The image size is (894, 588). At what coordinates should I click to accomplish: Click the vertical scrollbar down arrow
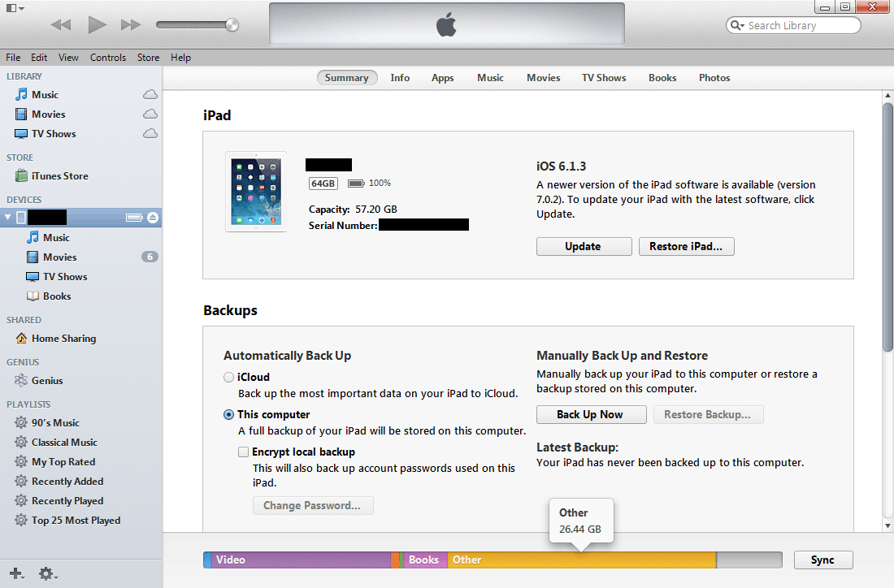click(887, 525)
